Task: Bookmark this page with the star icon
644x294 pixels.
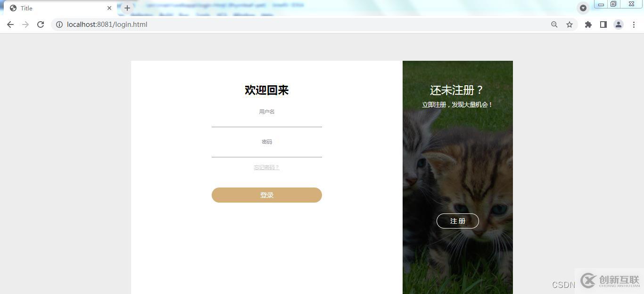Action: [570, 24]
